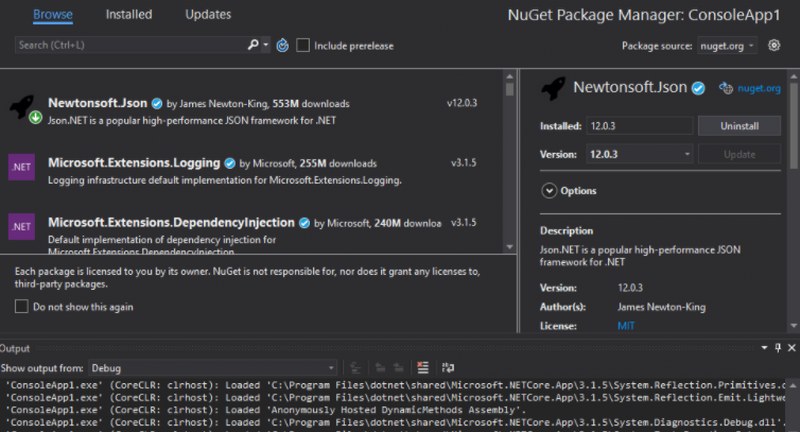Image resolution: width=800 pixels, height=432 pixels.
Task: Click verified badge beside Microsoft.Extensions.Logging
Action: pos(230,163)
